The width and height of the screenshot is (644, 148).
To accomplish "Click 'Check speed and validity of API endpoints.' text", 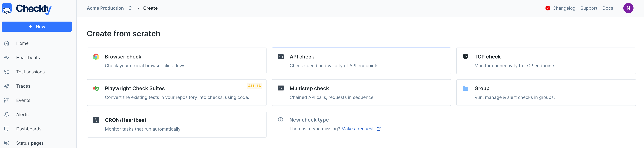I will [335, 66].
